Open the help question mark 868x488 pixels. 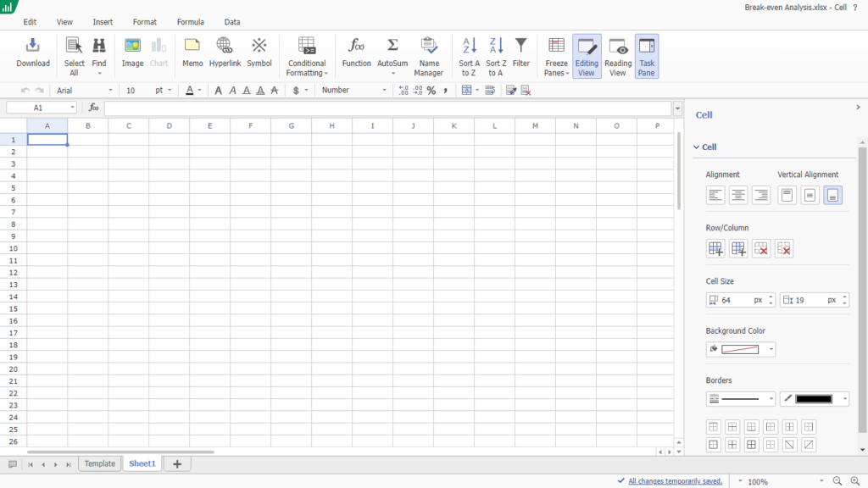[x=855, y=8]
